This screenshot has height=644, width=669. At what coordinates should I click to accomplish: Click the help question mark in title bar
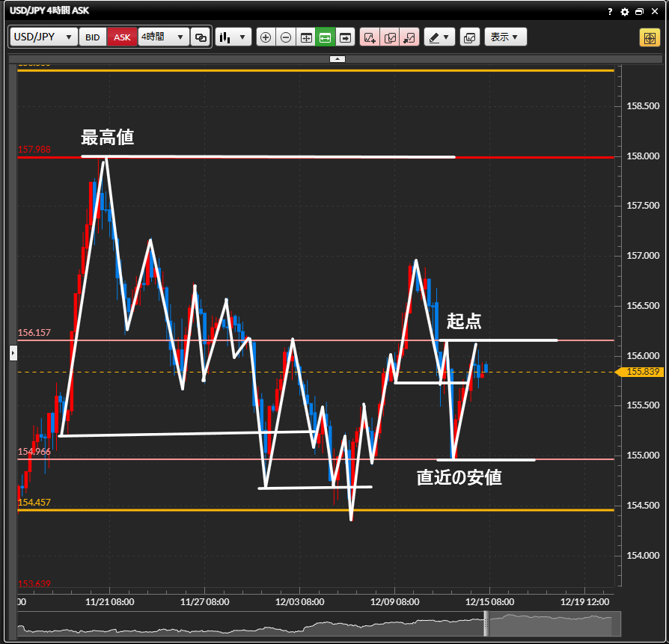[610, 12]
